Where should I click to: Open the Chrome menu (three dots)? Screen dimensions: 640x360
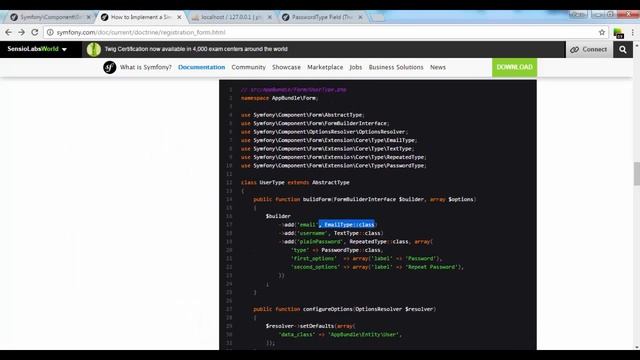633,32
